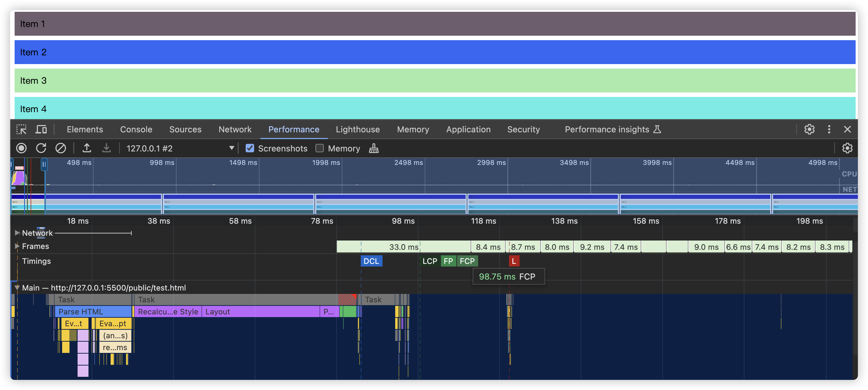Open the Memory panel tab
The image size is (868, 390).
[x=413, y=129]
